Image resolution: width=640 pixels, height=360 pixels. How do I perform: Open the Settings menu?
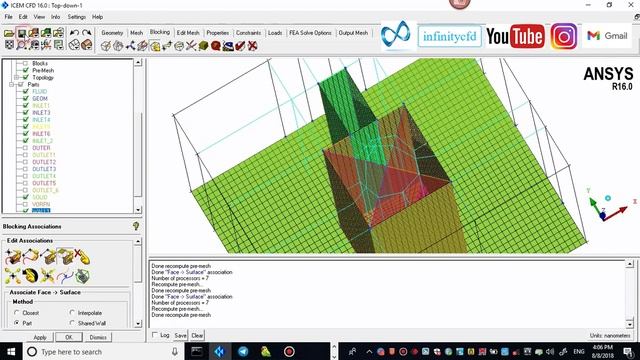click(76, 17)
